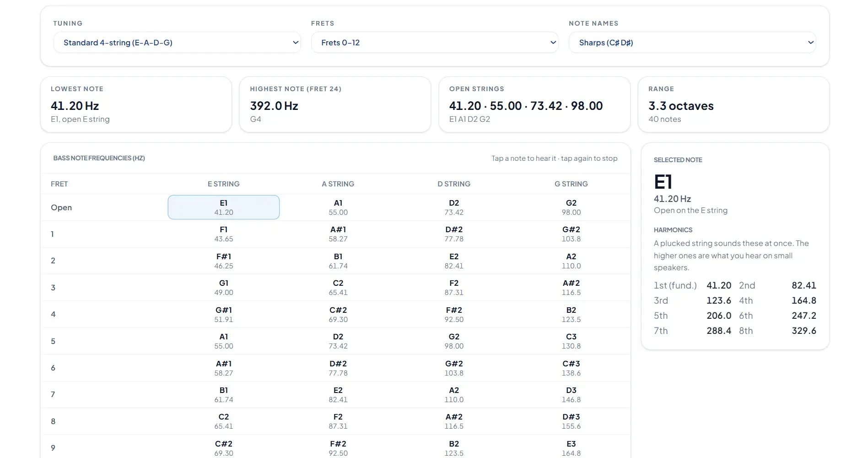Tap B2 123.5 on G string fret 4

[571, 315]
